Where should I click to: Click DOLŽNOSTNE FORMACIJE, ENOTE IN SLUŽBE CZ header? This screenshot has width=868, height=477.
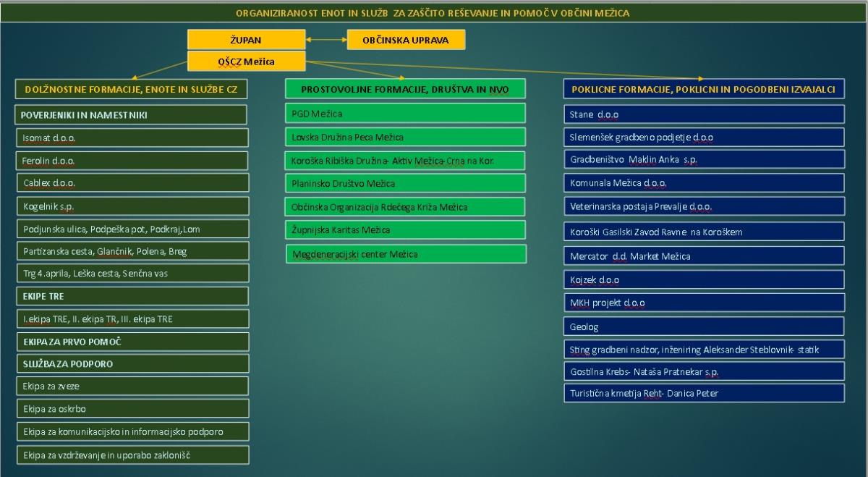pyautogui.click(x=131, y=89)
